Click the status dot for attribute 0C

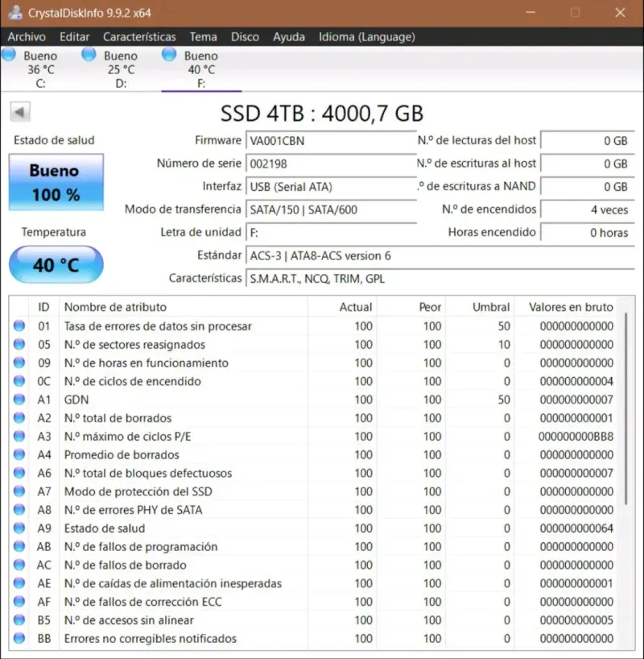point(19,381)
